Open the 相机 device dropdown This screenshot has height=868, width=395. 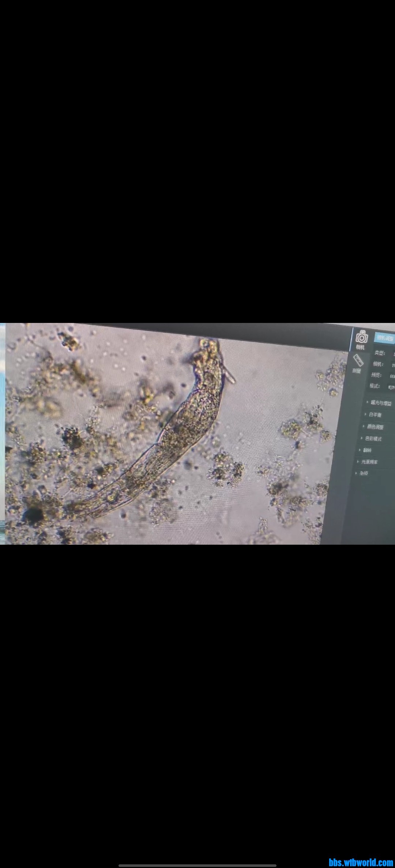click(x=392, y=365)
